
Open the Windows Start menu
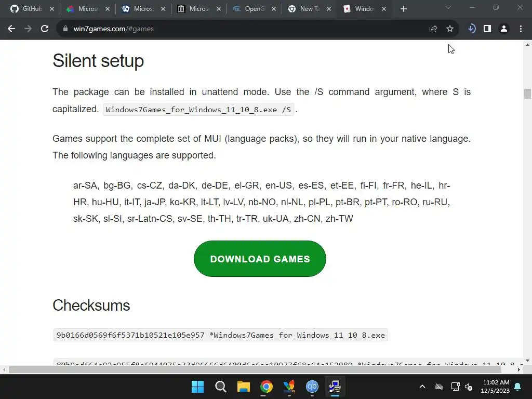click(198, 387)
